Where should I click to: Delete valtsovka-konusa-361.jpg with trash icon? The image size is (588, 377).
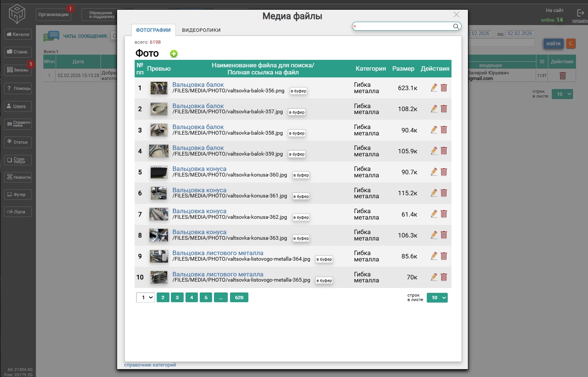pos(444,193)
